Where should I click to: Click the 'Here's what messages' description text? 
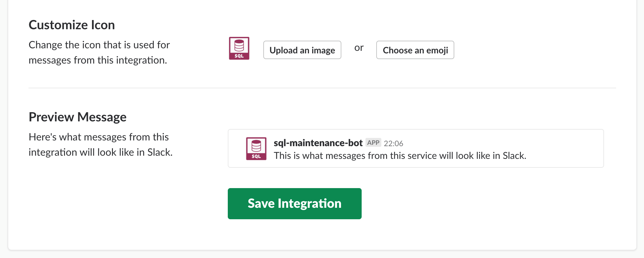[x=99, y=137]
